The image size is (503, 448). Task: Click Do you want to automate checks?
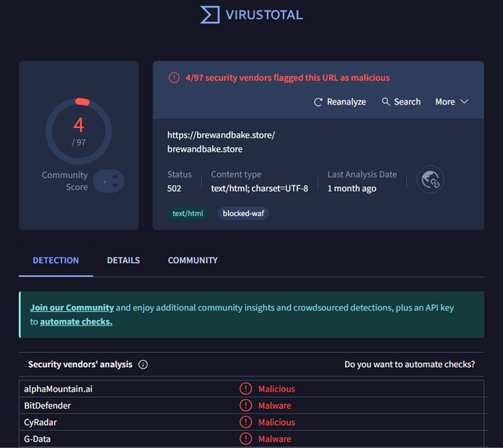click(409, 365)
